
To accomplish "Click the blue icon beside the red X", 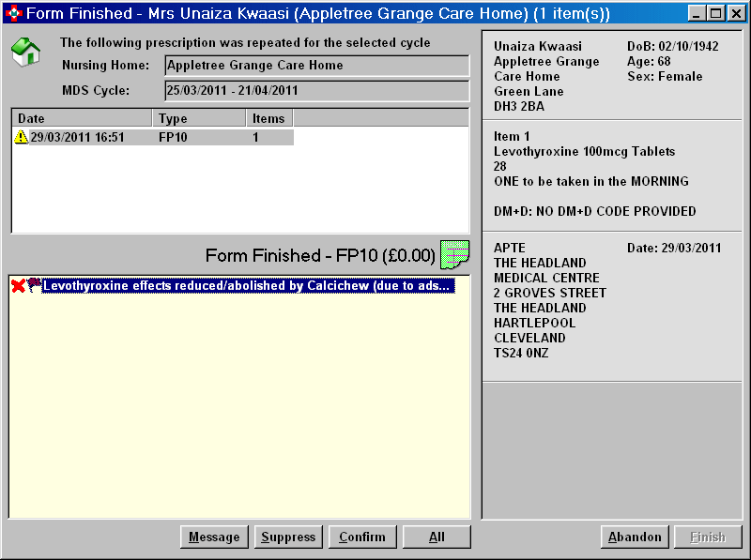I will click(34, 285).
